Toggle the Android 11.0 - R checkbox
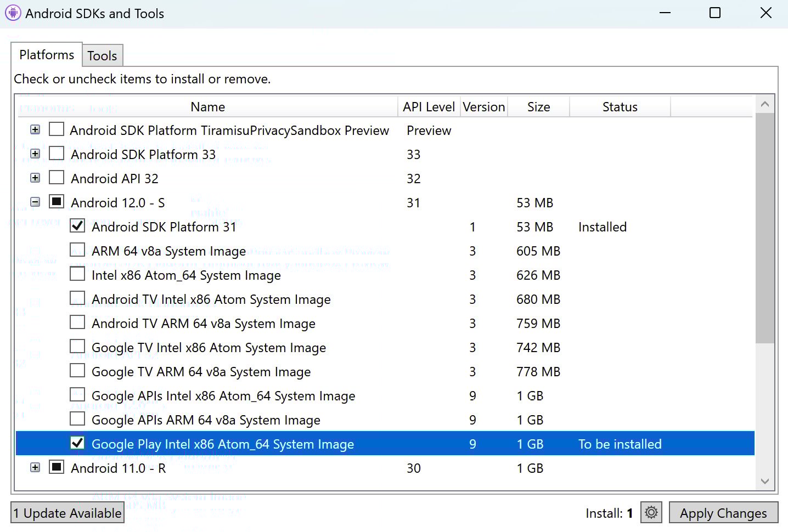The height and width of the screenshot is (532, 788). pyautogui.click(x=57, y=467)
